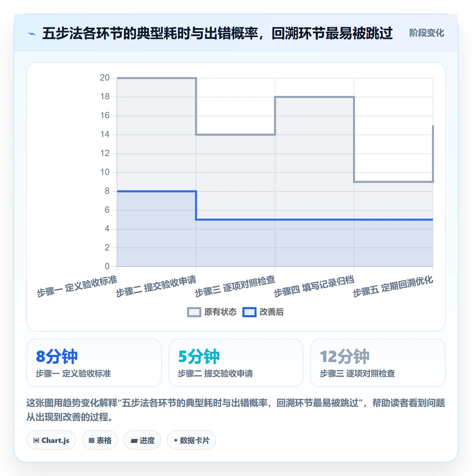Click x-axis label 步骤四 填写记录归档
The height and width of the screenshot is (476, 472).
click(314, 286)
